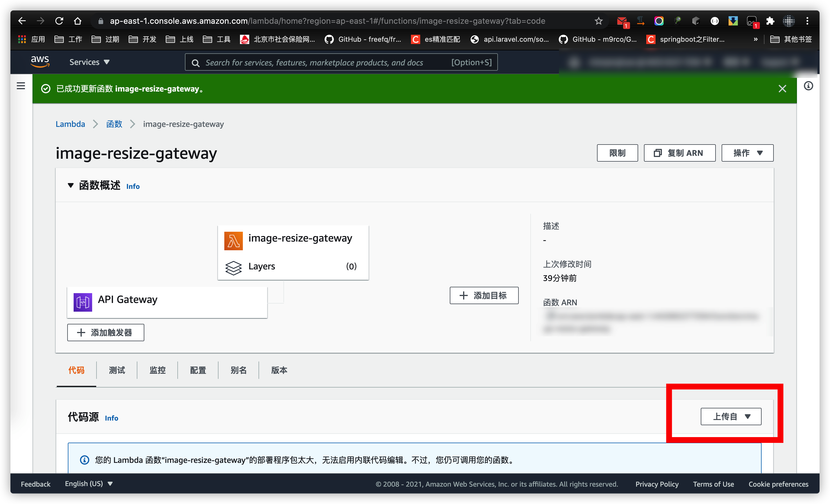Viewport: 830px width, 504px height.
Task: Select the Layers stack icon
Action: click(x=234, y=268)
